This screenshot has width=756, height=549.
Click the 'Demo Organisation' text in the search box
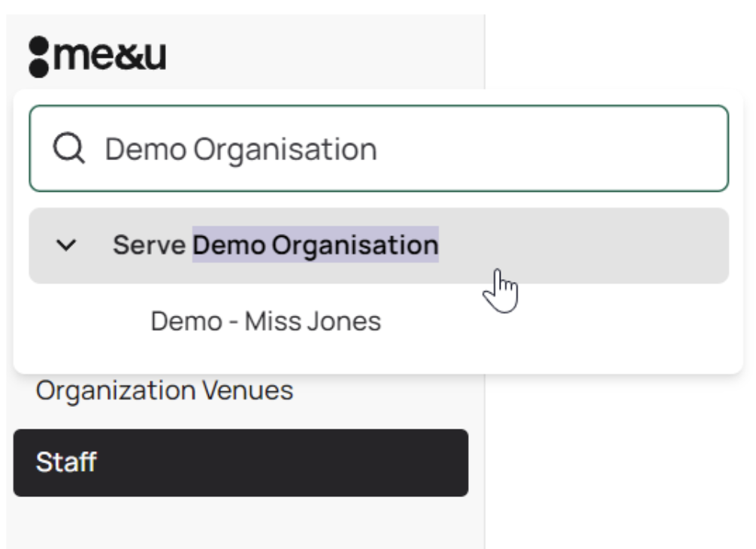[240, 150]
